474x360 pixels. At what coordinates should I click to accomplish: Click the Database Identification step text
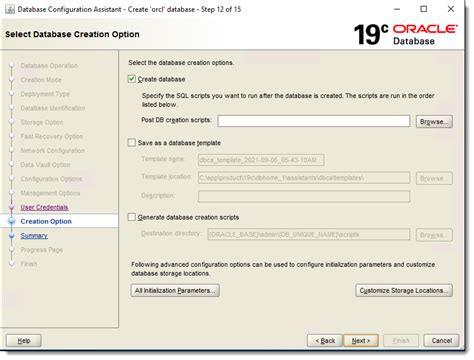[53, 108]
